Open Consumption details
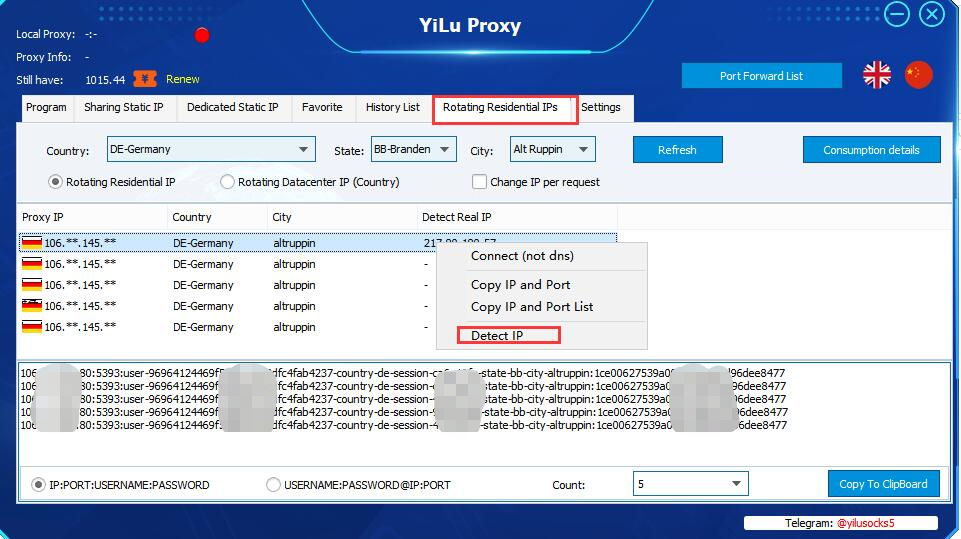The image size is (961, 539). (871, 150)
